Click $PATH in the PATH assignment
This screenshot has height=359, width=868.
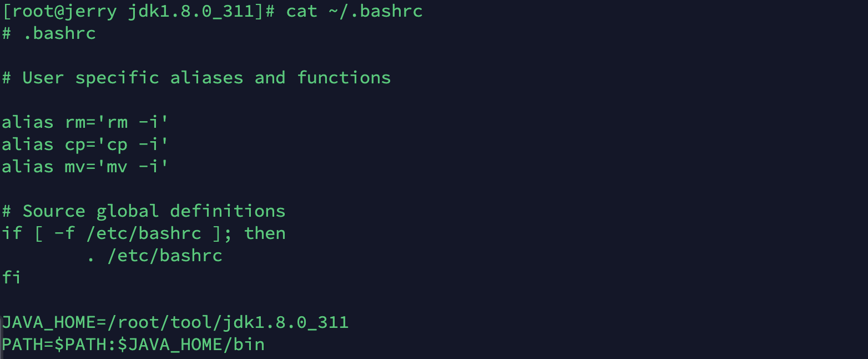(x=80, y=345)
